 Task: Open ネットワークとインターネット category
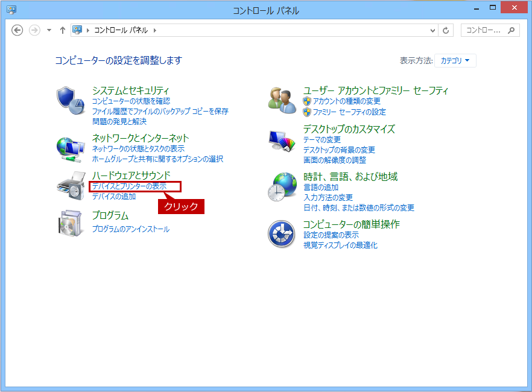tap(141, 138)
